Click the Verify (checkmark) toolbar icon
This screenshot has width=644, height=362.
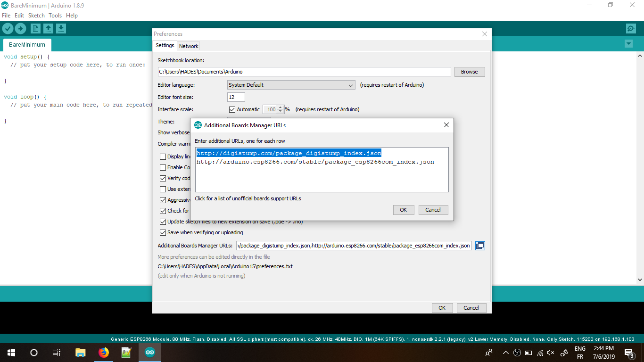click(x=8, y=28)
